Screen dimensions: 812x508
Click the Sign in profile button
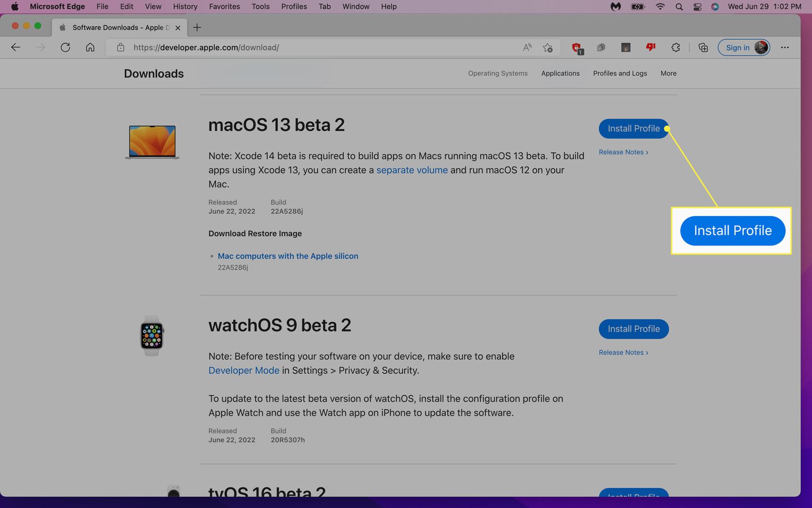point(744,48)
